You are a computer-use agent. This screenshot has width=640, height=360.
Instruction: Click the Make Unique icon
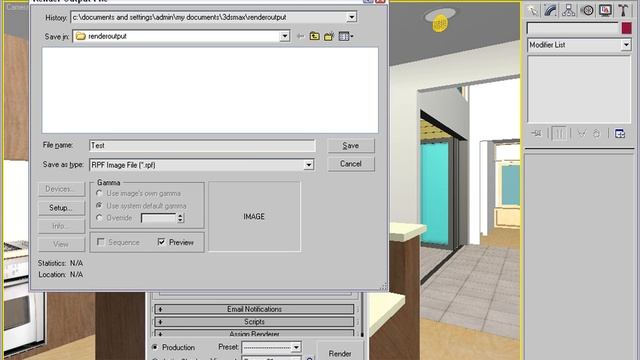tap(582, 133)
